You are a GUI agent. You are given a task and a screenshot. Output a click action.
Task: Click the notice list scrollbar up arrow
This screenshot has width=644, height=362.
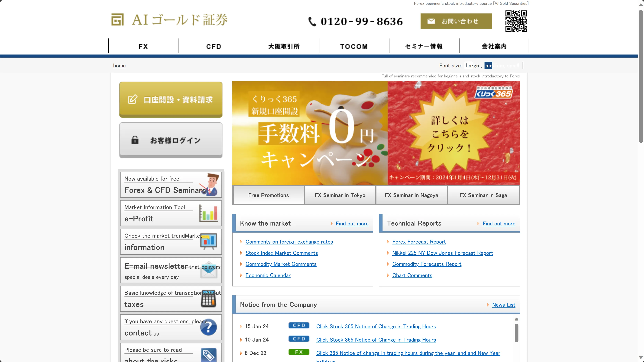[x=516, y=319]
